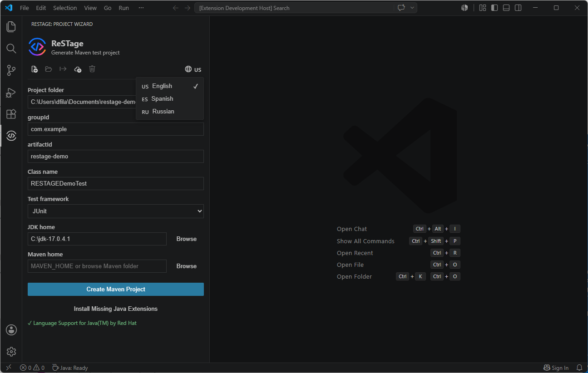Open the Source Control view
The image size is (588, 373).
11,70
